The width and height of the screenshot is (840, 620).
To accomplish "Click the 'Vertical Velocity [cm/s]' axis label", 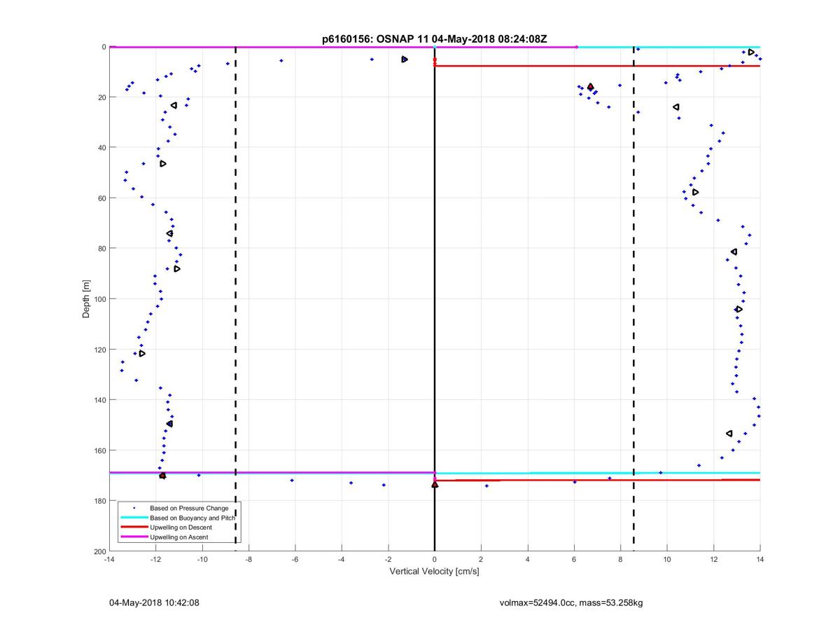I will [434, 572].
